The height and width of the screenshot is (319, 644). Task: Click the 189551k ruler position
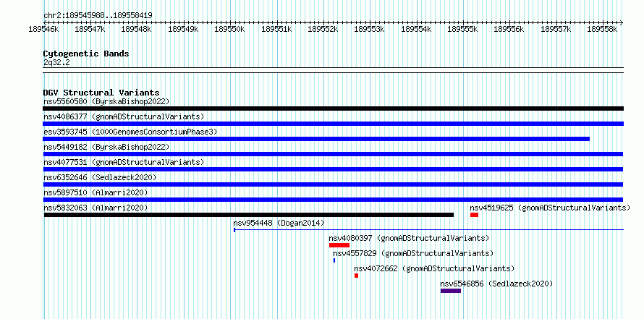(x=276, y=29)
